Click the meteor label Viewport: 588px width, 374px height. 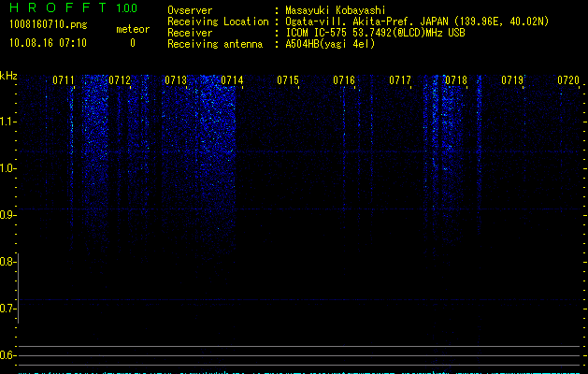pos(133,29)
